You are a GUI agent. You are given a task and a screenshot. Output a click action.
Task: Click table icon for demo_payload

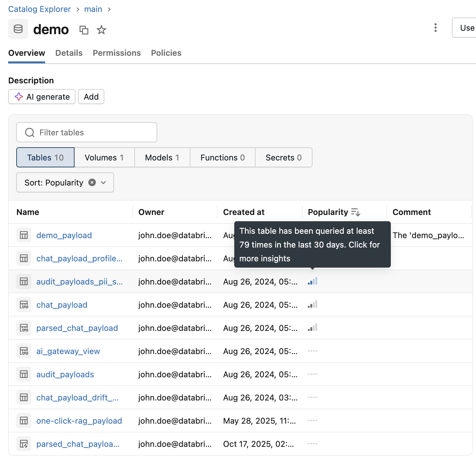tap(24, 235)
